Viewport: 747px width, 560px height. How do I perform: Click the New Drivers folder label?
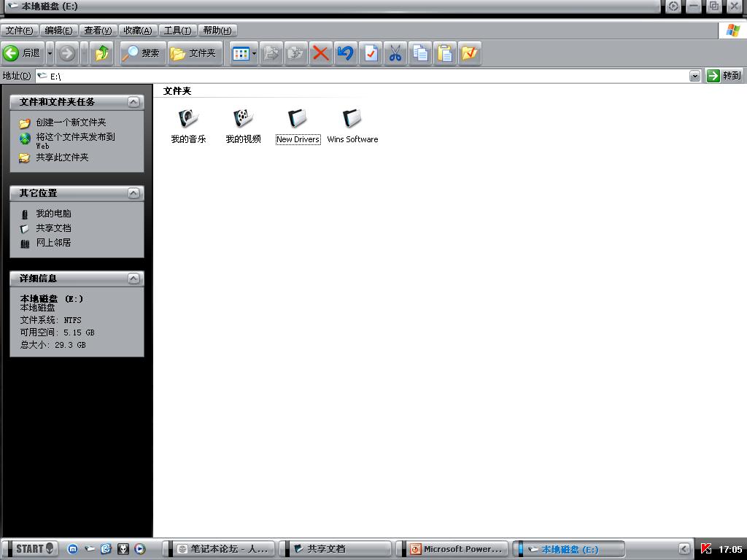coord(298,139)
